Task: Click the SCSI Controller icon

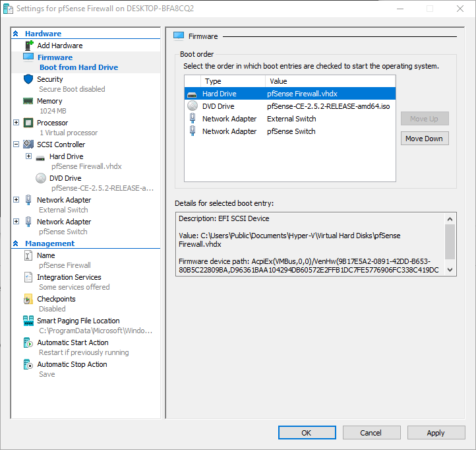Action: coord(28,145)
